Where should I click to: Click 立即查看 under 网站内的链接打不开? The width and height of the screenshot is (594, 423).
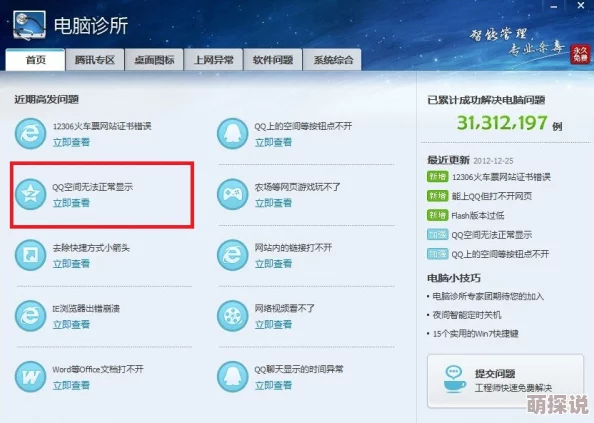click(273, 264)
